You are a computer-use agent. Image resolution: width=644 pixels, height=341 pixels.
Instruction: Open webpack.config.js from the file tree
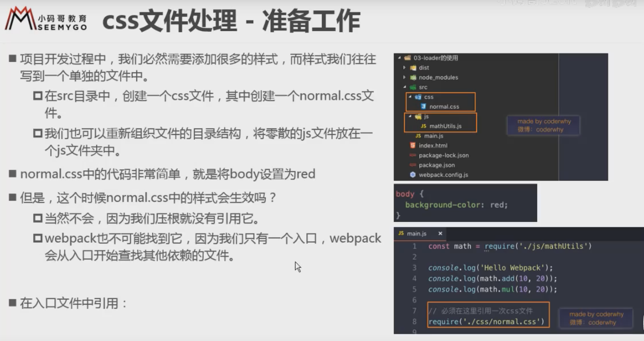(x=443, y=175)
